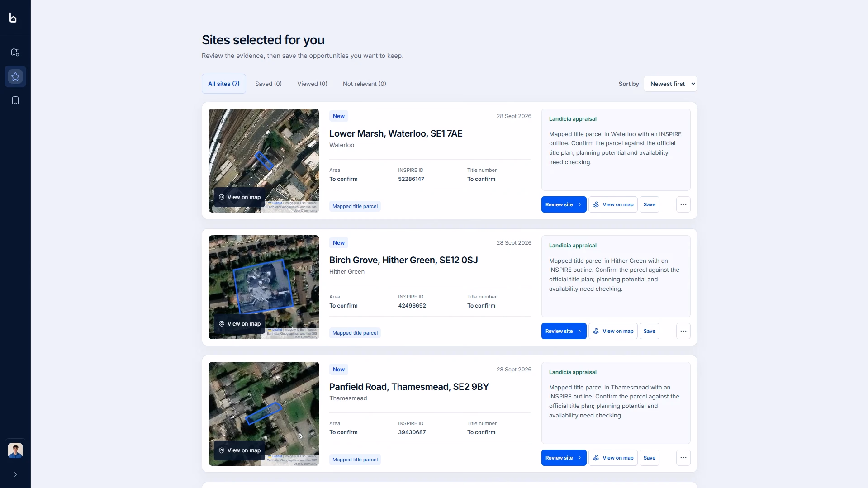Image resolution: width=868 pixels, height=488 pixels.
Task: Click the New badge on Lower Marsh card
Action: click(339, 116)
